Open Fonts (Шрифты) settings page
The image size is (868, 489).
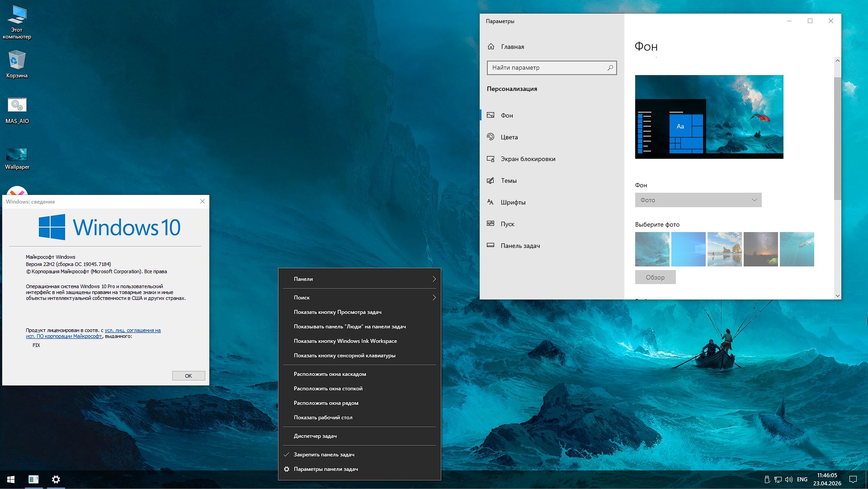coord(513,202)
